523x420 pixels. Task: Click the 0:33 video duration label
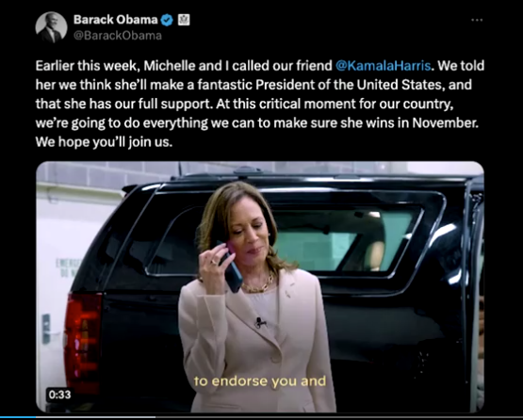pyautogui.click(x=59, y=395)
